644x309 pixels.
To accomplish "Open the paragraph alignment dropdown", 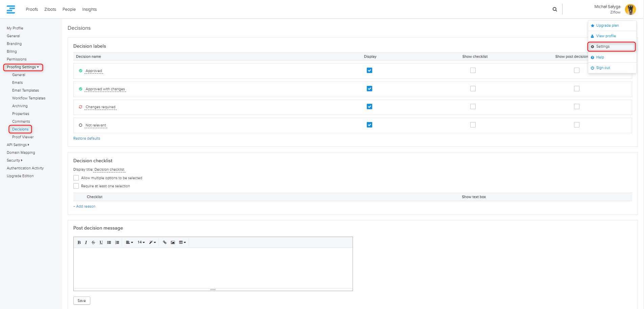I will pyautogui.click(x=129, y=242).
